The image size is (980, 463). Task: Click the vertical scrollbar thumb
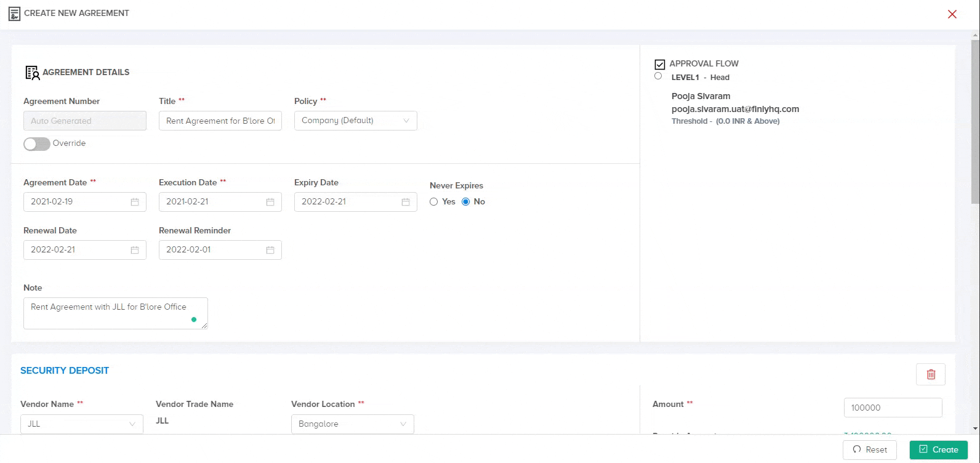(x=975, y=122)
